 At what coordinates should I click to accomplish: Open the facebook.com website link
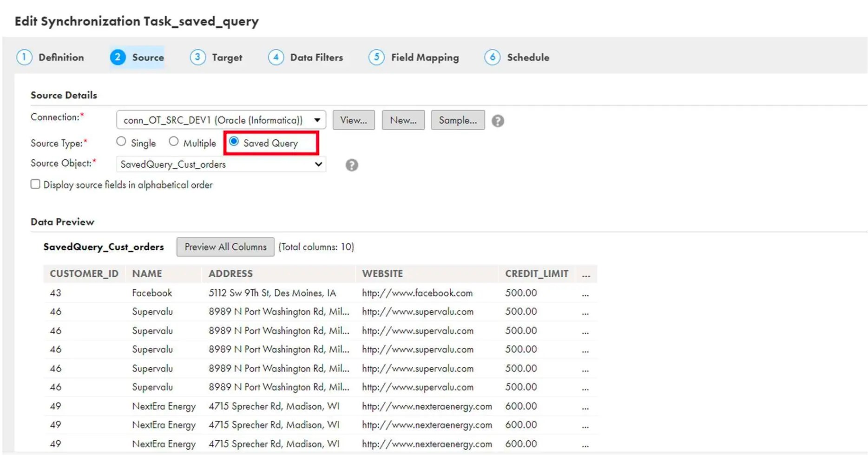click(x=417, y=293)
